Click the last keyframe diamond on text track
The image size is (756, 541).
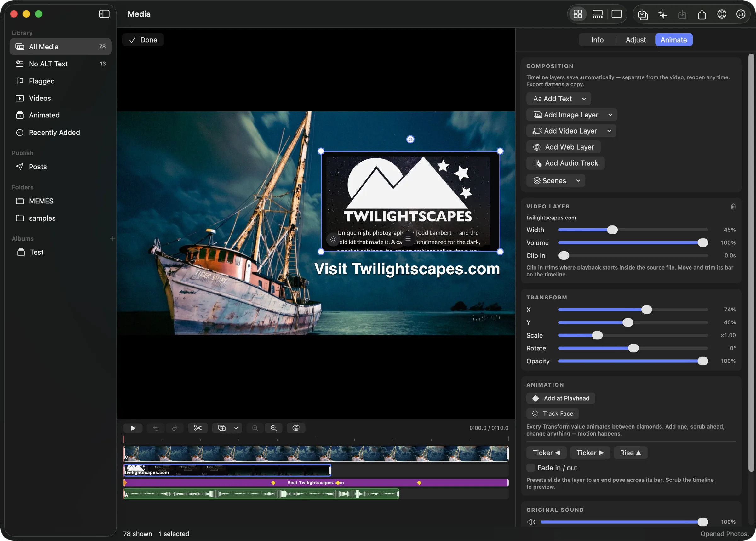pos(419,483)
